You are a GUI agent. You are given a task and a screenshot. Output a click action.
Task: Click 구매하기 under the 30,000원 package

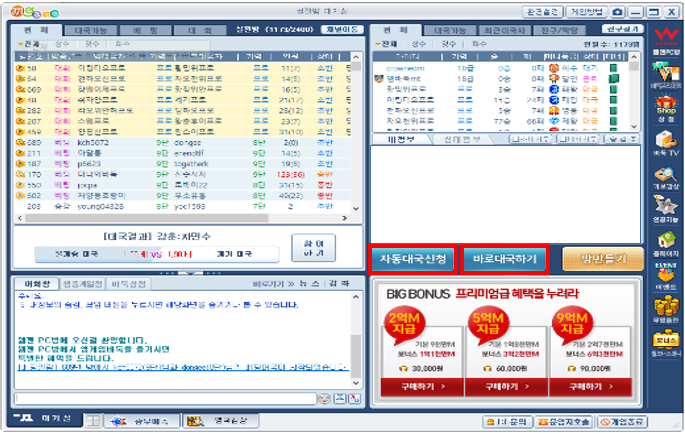pyautogui.click(x=422, y=386)
